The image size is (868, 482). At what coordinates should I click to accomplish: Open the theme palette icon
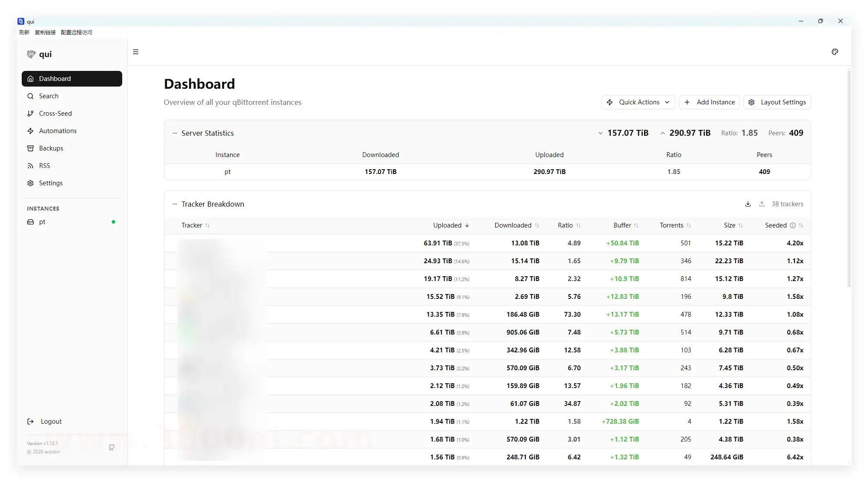click(x=835, y=52)
